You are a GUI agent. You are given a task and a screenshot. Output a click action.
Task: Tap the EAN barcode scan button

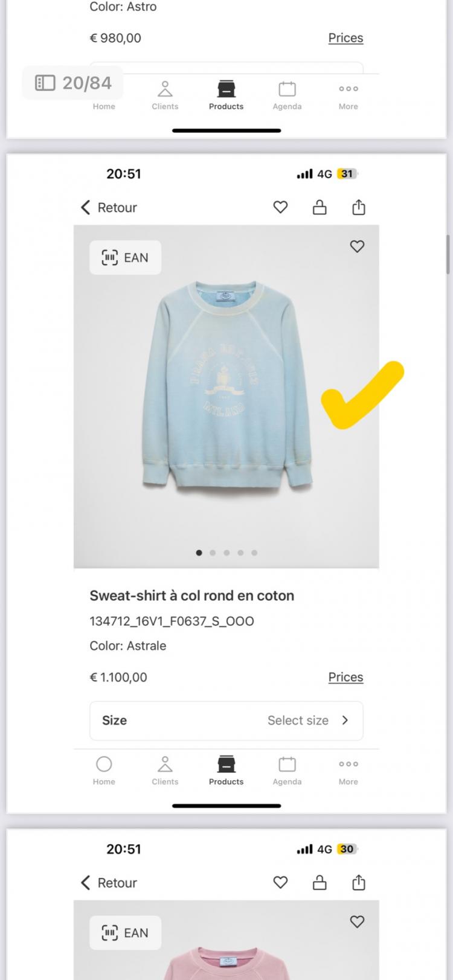pyautogui.click(x=125, y=258)
